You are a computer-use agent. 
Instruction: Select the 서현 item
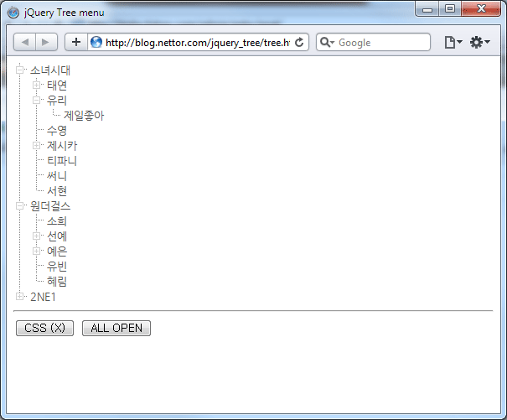pos(57,191)
